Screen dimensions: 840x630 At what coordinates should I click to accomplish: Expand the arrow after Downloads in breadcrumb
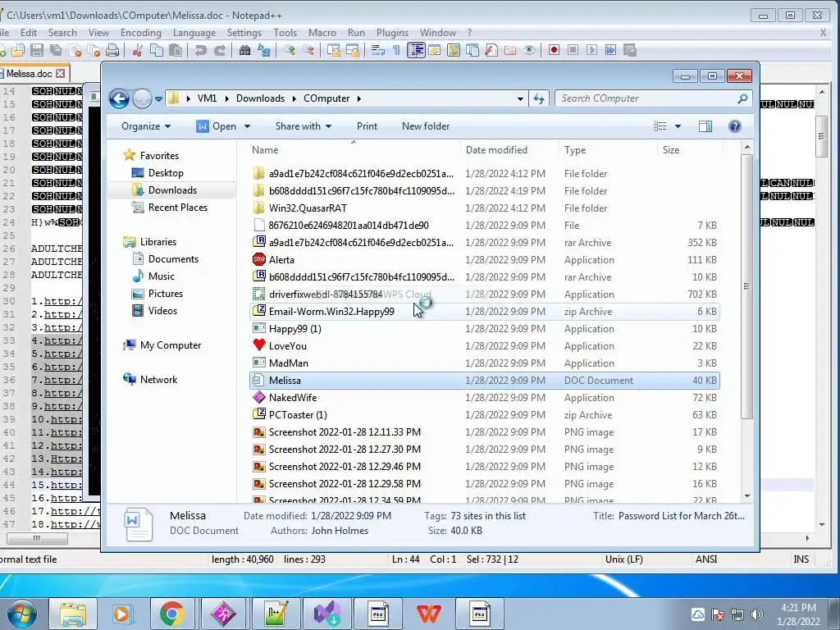pyautogui.click(x=294, y=98)
